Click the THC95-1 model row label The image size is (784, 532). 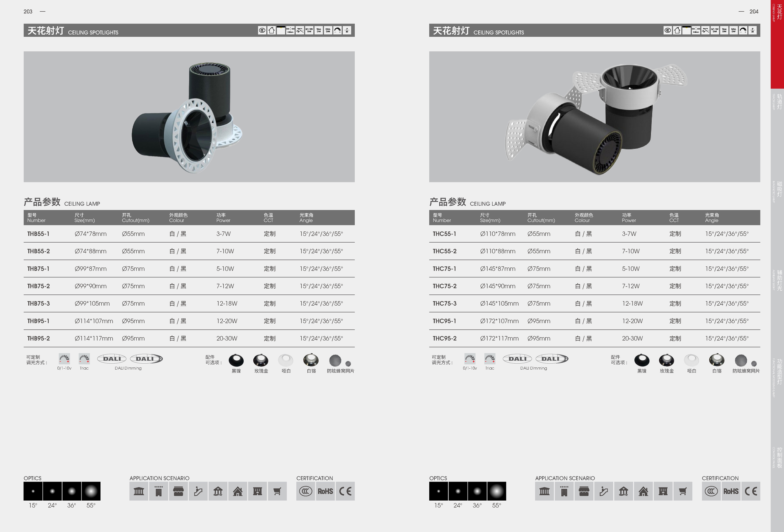pos(444,321)
